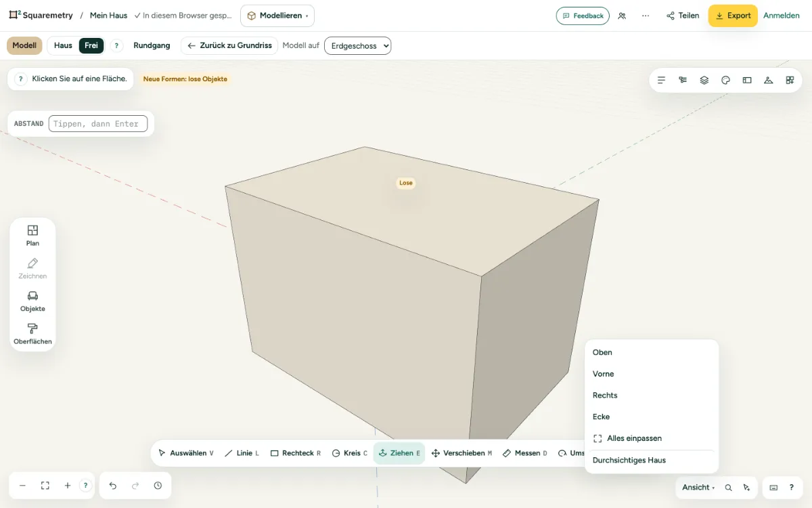Go back with Zurück zu Grundriss
The height and width of the screenshot is (508, 812).
[229, 45]
